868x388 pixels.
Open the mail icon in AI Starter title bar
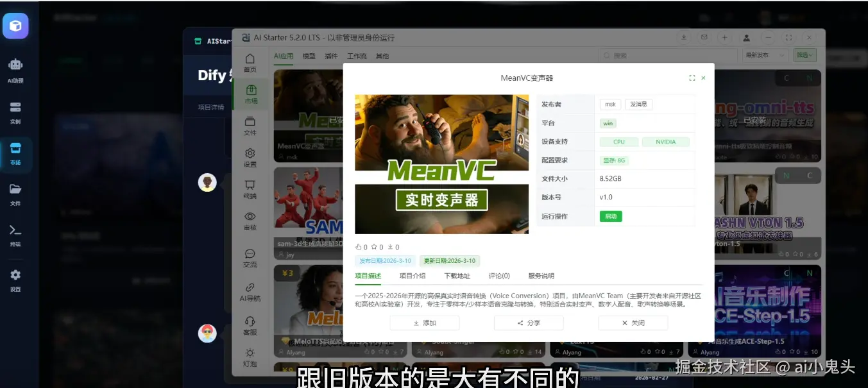[x=704, y=38]
